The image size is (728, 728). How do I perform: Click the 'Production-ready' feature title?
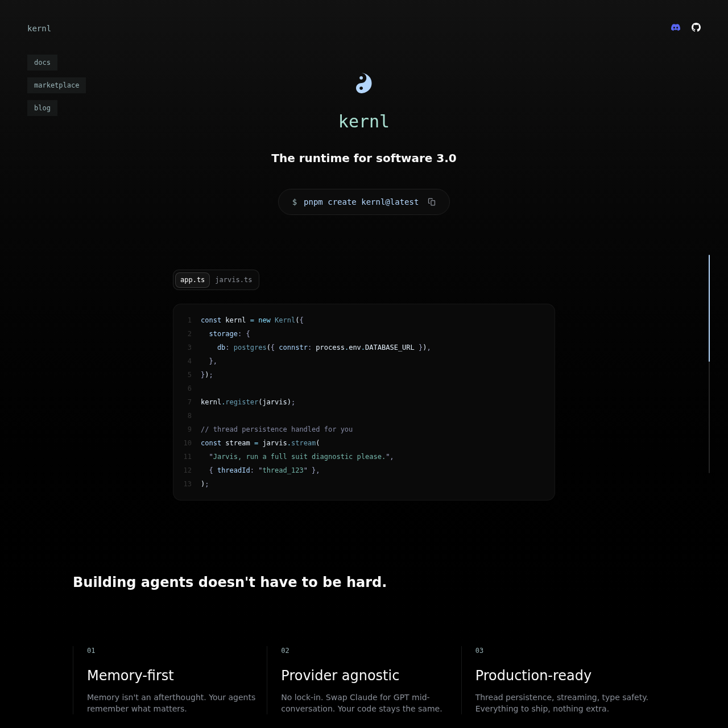533,675
